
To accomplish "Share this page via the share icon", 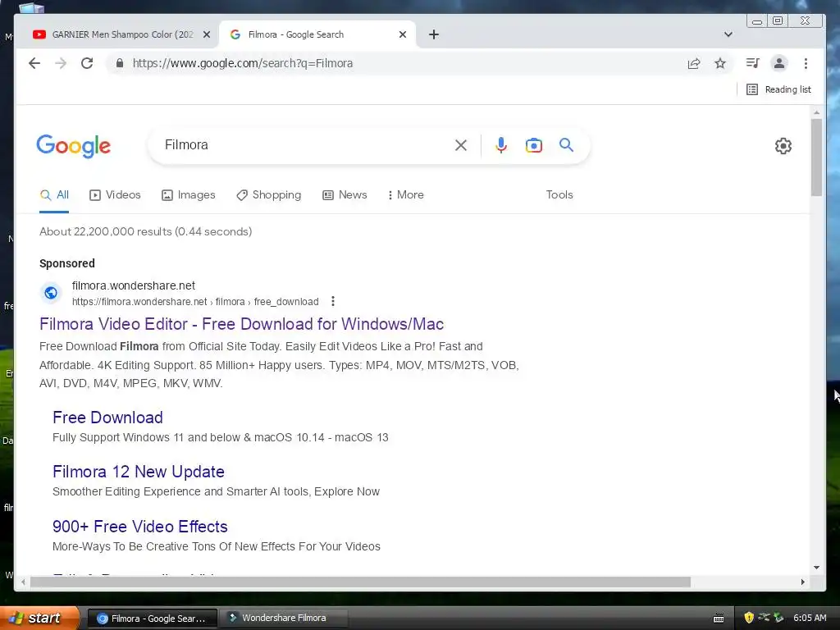I will [x=694, y=64].
